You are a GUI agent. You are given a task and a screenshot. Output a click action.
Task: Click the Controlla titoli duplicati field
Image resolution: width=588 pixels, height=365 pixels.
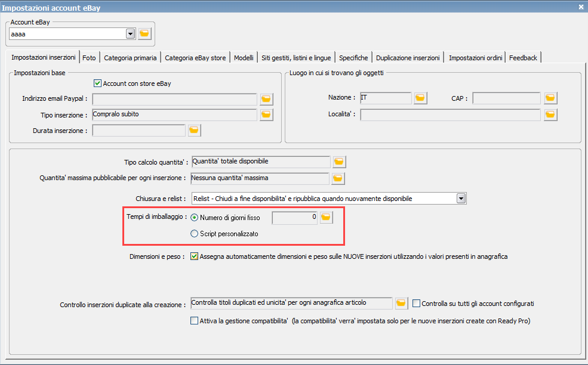click(291, 303)
